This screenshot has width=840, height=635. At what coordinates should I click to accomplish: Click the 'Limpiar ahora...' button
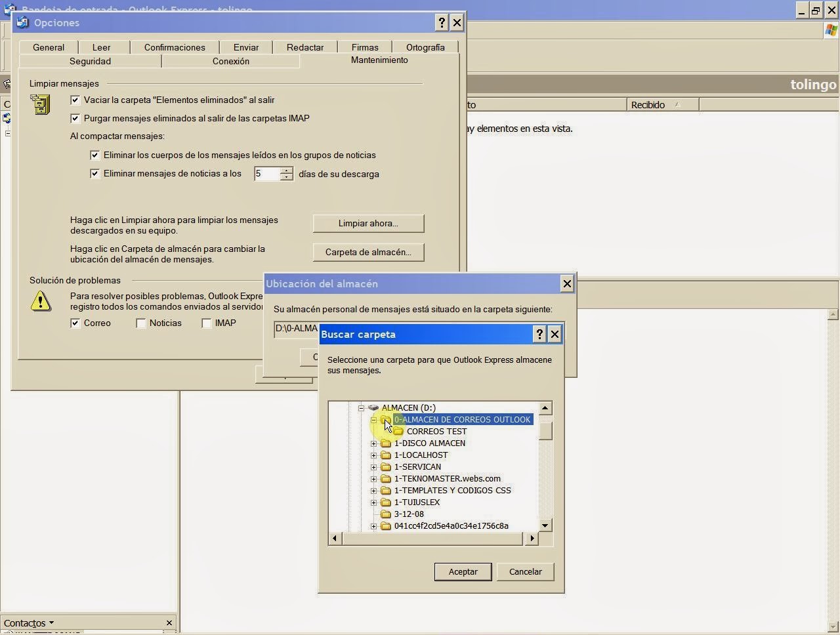[368, 223]
